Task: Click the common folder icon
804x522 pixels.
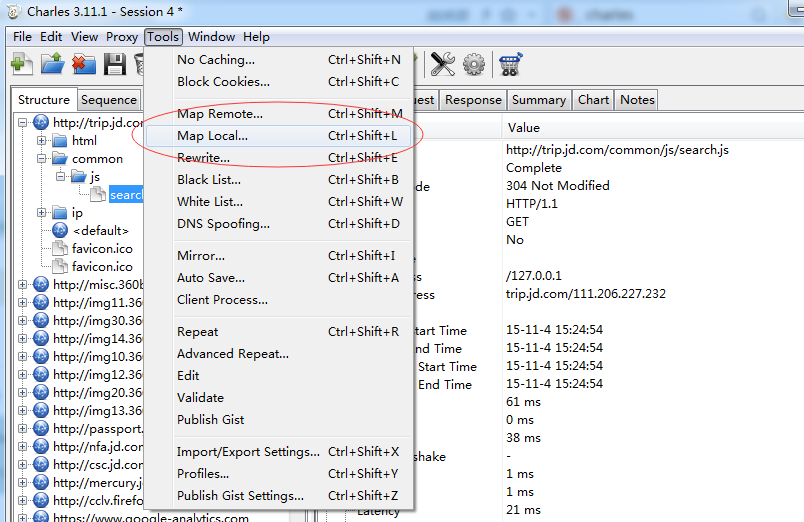Action: click(x=60, y=158)
